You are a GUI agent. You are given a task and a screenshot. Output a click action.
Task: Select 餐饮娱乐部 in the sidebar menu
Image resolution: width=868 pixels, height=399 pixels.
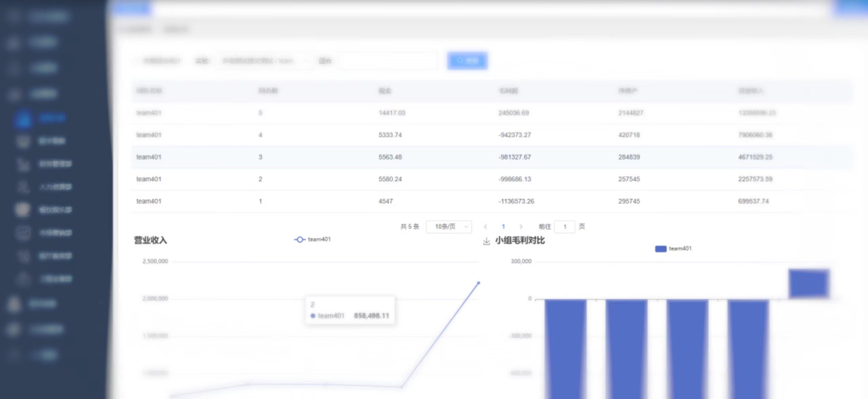[56, 210]
